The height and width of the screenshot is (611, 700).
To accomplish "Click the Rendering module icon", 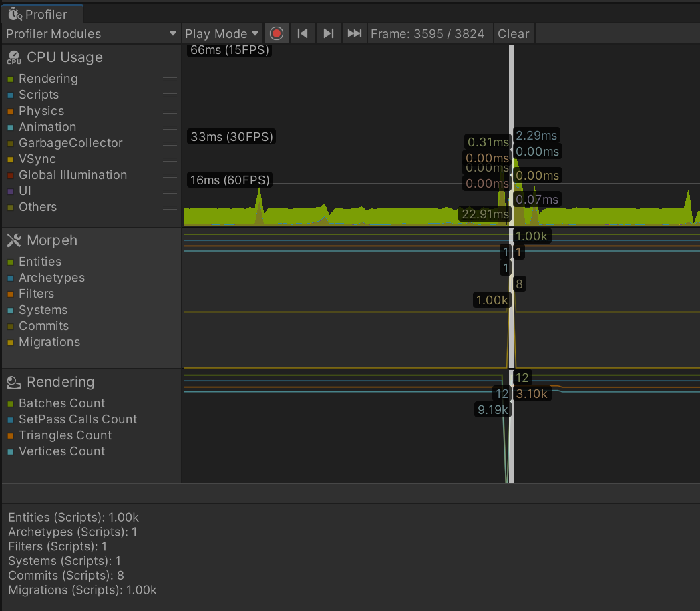I will (14, 382).
